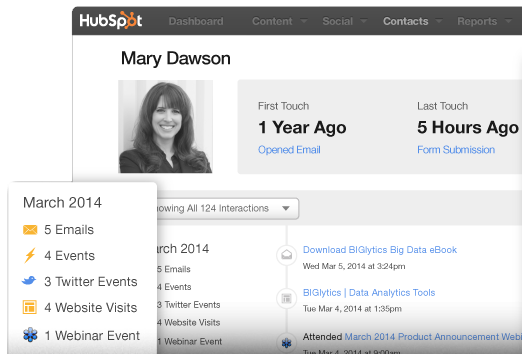
Task: Click the HubSpot logo
Action: click(111, 21)
